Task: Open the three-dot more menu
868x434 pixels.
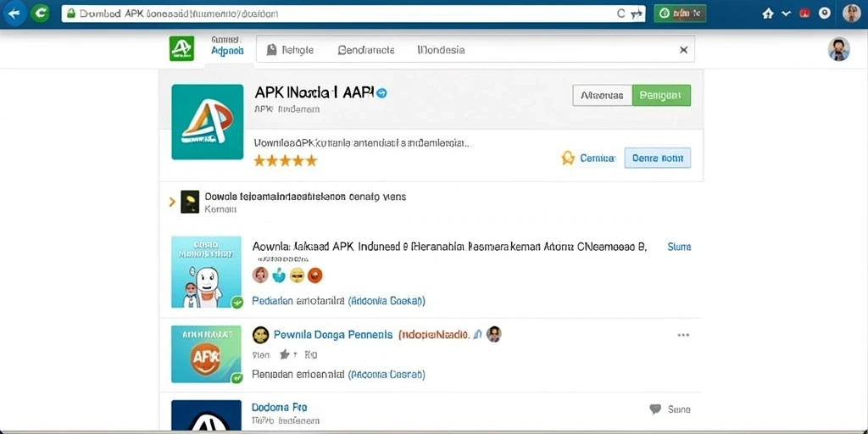Action: click(x=684, y=335)
